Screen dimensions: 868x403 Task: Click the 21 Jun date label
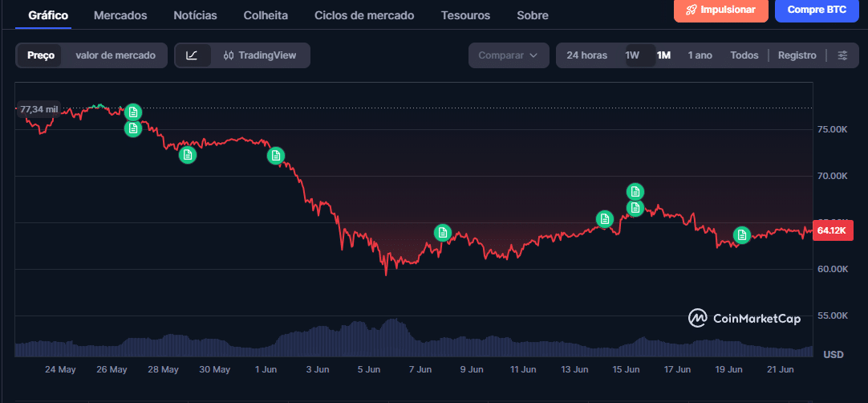(780, 369)
